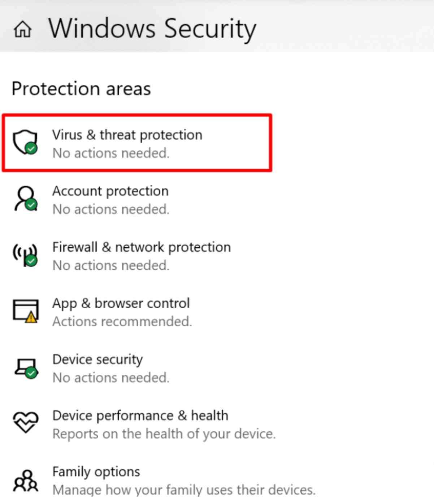The image size is (434, 504).
Task: Click the person icon for Account protection
Action: click(x=25, y=198)
